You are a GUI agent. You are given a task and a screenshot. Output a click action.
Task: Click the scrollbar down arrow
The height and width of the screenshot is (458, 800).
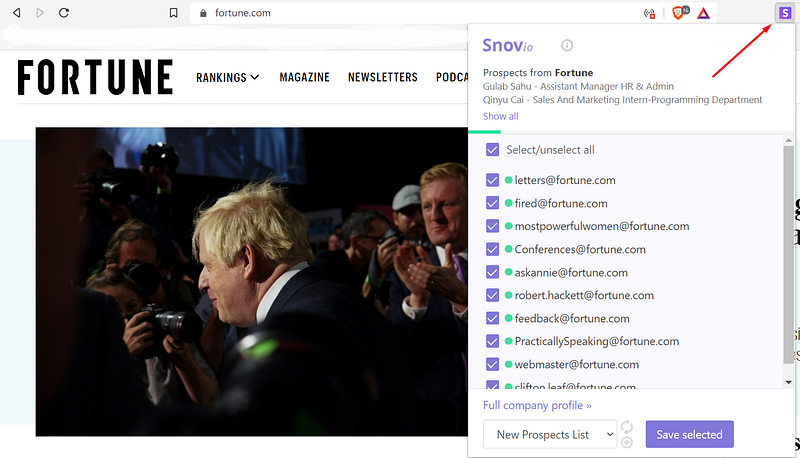[x=788, y=382]
